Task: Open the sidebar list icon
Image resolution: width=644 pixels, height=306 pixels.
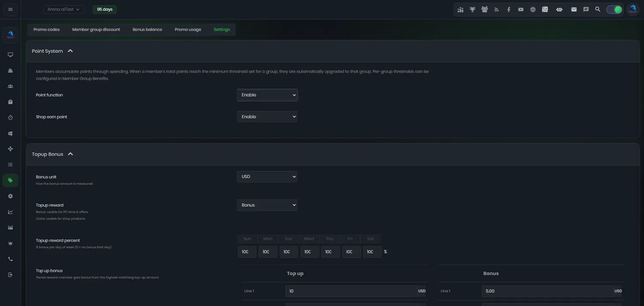Action: [x=10, y=165]
